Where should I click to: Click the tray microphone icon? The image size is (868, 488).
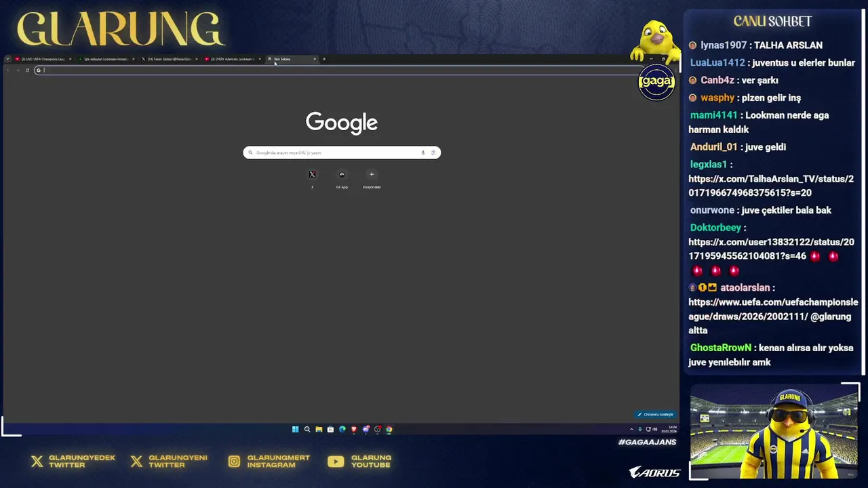pyautogui.click(x=640, y=429)
